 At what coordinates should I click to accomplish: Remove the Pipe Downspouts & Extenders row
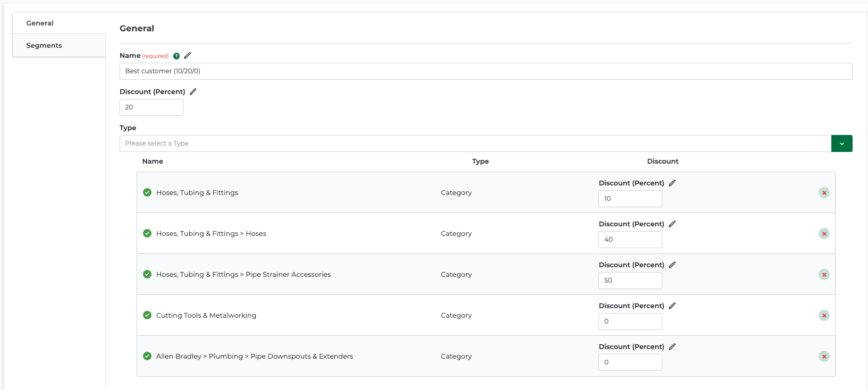coord(824,357)
